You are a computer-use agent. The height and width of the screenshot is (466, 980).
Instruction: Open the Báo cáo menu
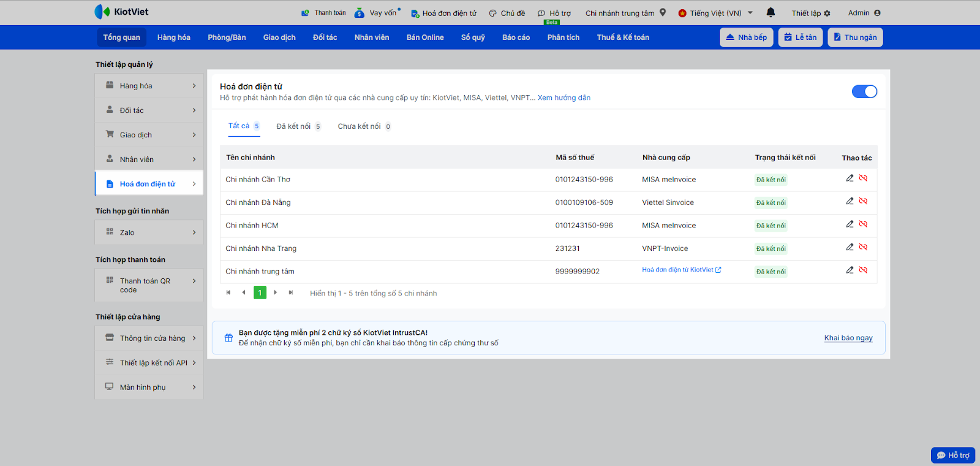[x=516, y=37]
